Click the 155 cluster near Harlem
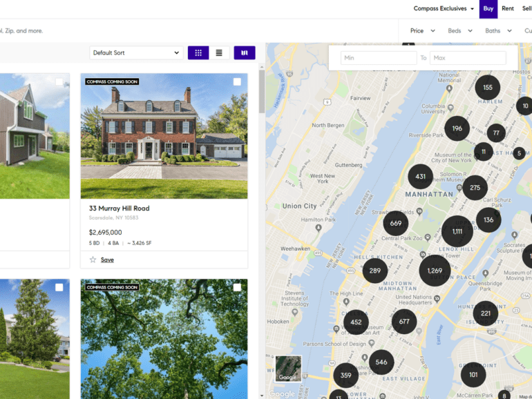The height and width of the screenshot is (399, 532). click(x=487, y=88)
